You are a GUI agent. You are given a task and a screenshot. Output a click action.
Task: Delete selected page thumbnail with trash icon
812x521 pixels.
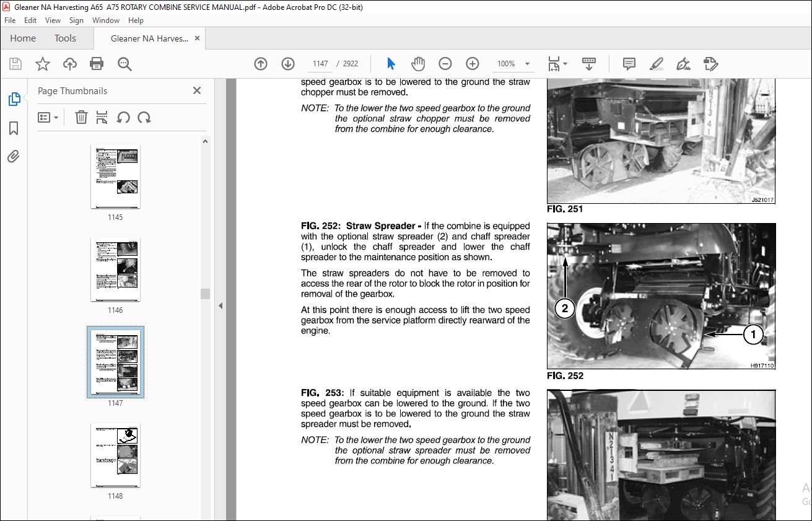[x=81, y=117]
